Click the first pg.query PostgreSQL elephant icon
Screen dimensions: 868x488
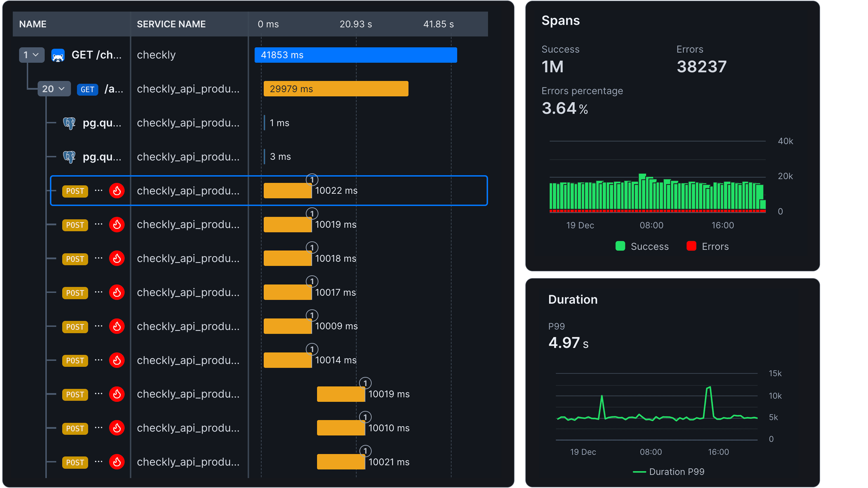[69, 123]
